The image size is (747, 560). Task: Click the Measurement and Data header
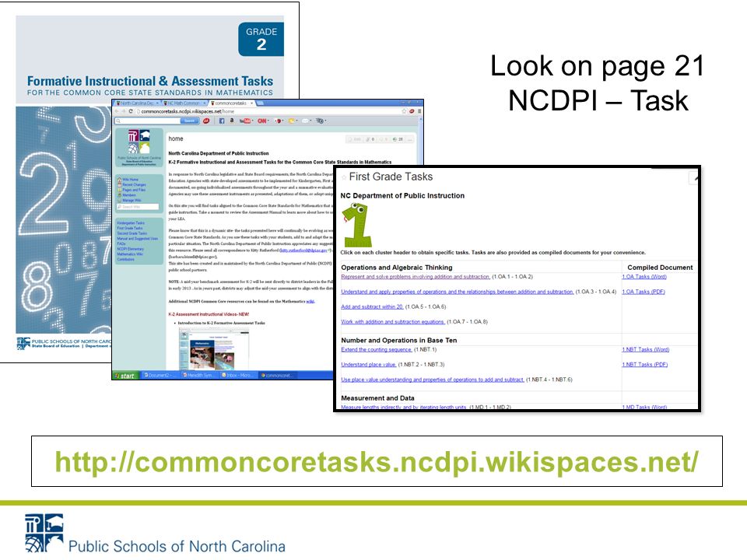pos(378,398)
